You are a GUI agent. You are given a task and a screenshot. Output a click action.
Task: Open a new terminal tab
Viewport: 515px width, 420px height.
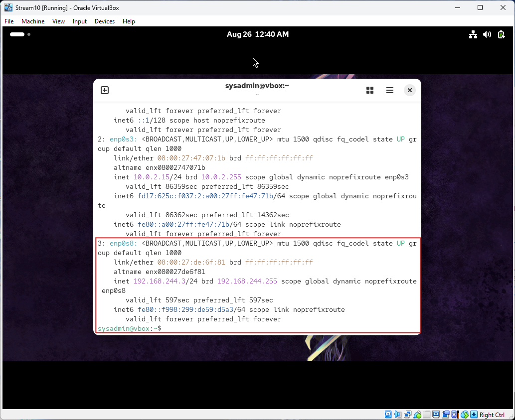pos(105,90)
